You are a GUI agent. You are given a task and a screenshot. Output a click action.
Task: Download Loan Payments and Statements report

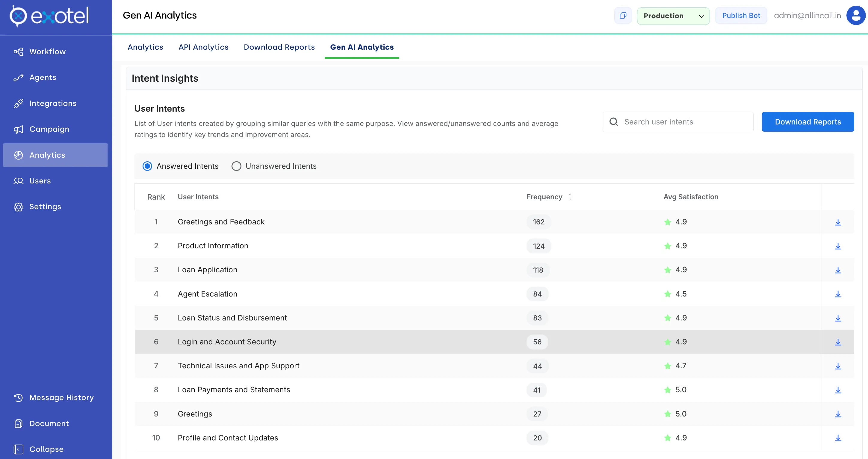[x=838, y=390]
